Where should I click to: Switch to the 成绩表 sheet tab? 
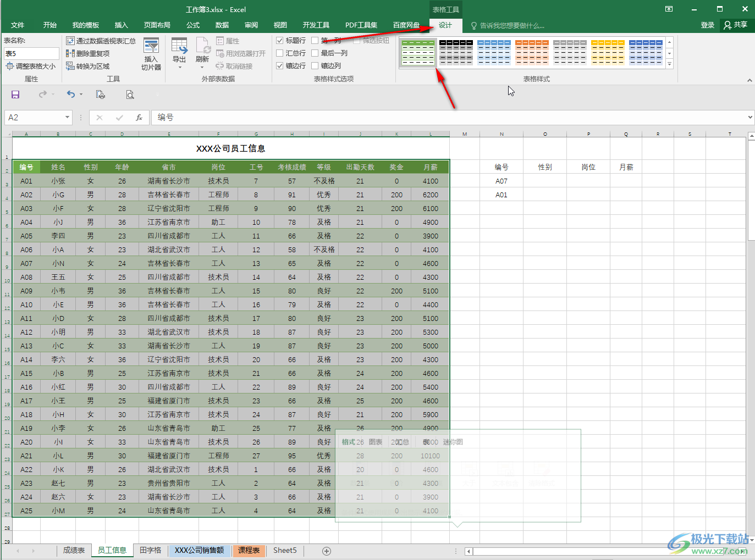tap(74, 550)
